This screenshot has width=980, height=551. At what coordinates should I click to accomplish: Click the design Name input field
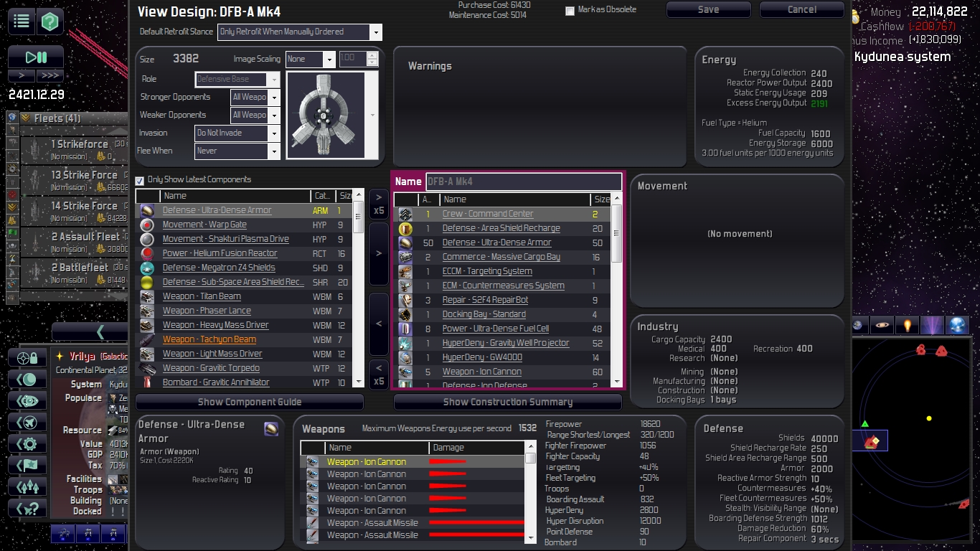click(524, 182)
